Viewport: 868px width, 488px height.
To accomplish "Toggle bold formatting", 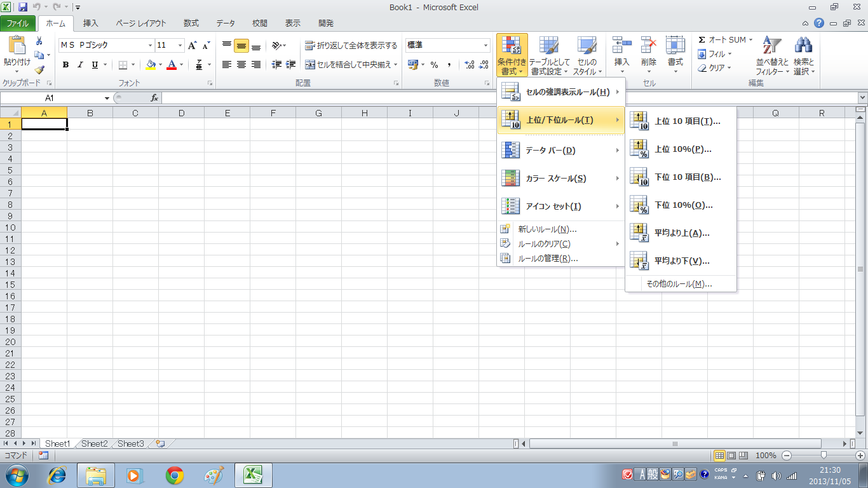I will (x=65, y=65).
